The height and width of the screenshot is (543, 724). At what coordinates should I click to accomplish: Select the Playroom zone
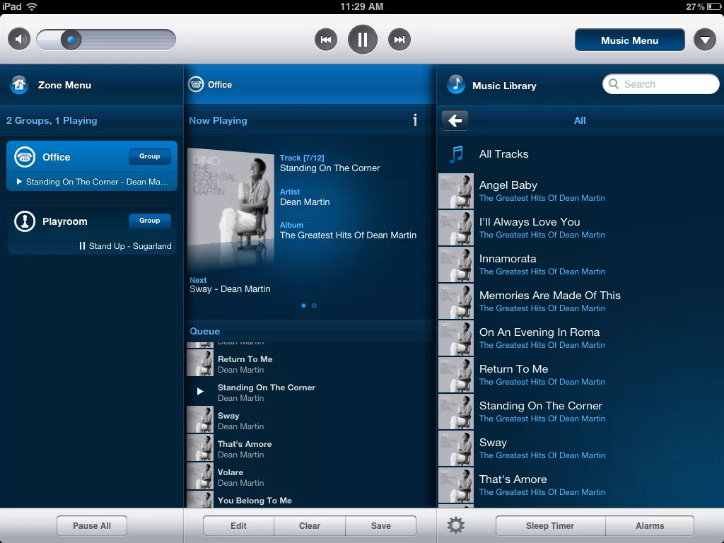(91, 230)
